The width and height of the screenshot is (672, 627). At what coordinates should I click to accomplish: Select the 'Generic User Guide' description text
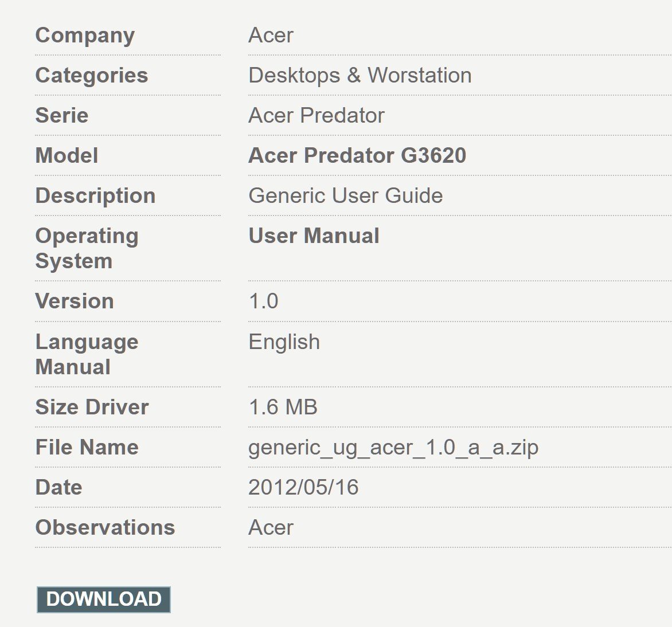click(x=345, y=196)
